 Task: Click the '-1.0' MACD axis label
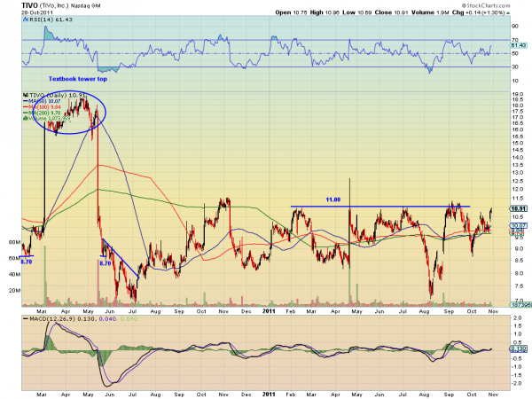pos(517,367)
